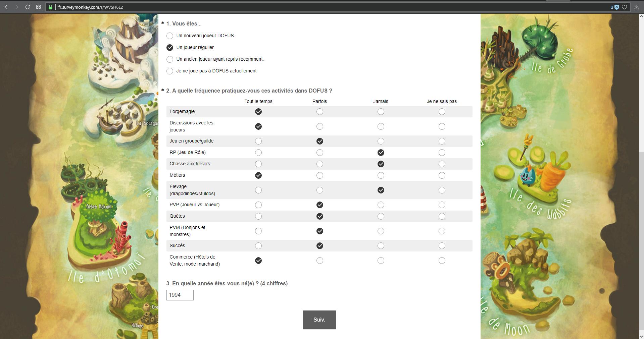Click the browser forward arrow
The image size is (644, 339).
[x=17, y=7]
